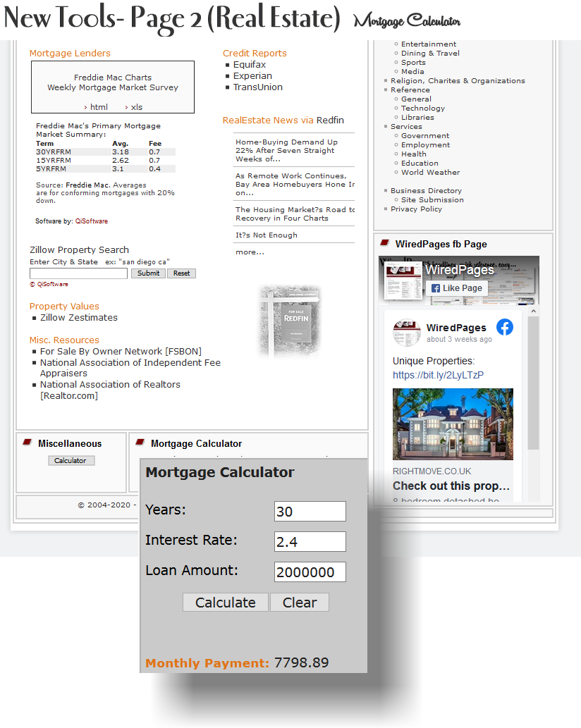Click the Freddie Mac source link
The height and width of the screenshot is (728, 581).
[x=88, y=185]
